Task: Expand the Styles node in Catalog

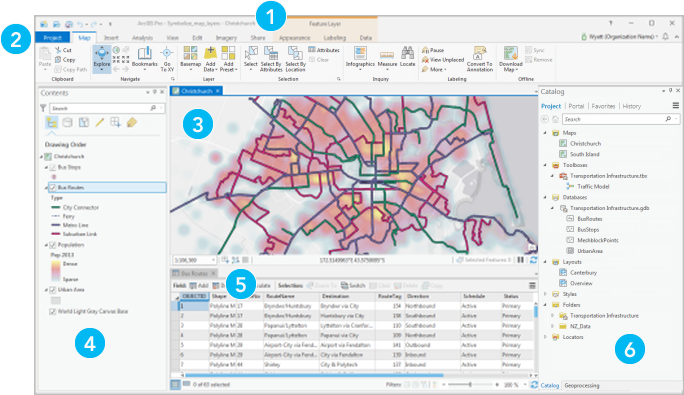Action: pyautogui.click(x=545, y=294)
